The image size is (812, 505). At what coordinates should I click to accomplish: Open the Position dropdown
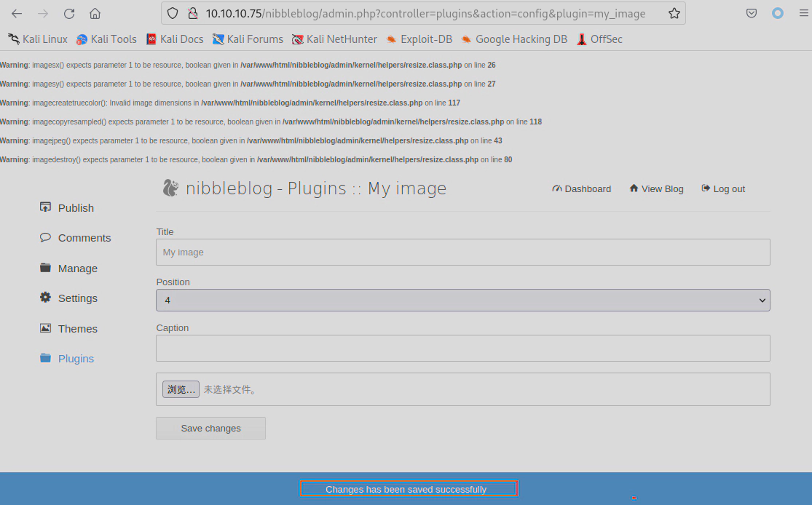462,300
